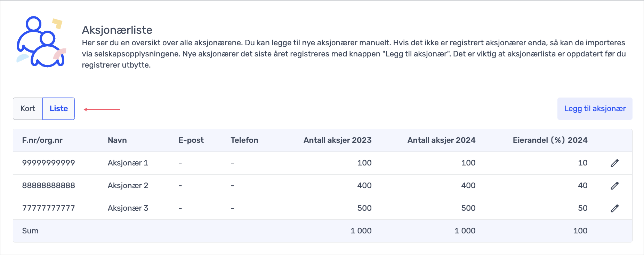This screenshot has height=255, width=644.
Task: Edit Aksjonær 2 with pencil icon
Action: tap(614, 186)
